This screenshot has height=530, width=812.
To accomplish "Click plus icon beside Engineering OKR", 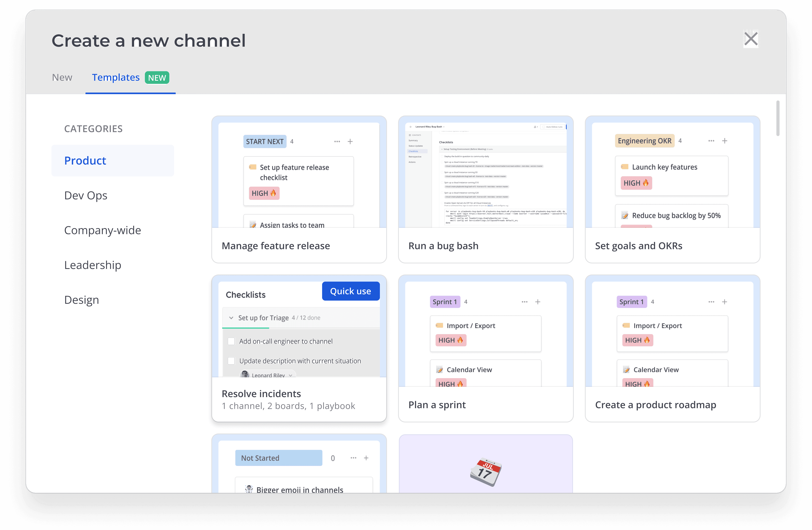I will click(x=725, y=141).
